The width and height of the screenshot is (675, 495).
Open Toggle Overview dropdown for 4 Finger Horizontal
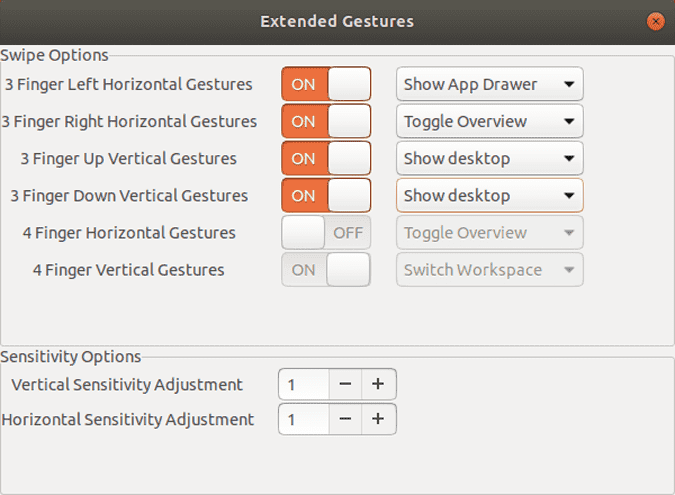click(489, 232)
